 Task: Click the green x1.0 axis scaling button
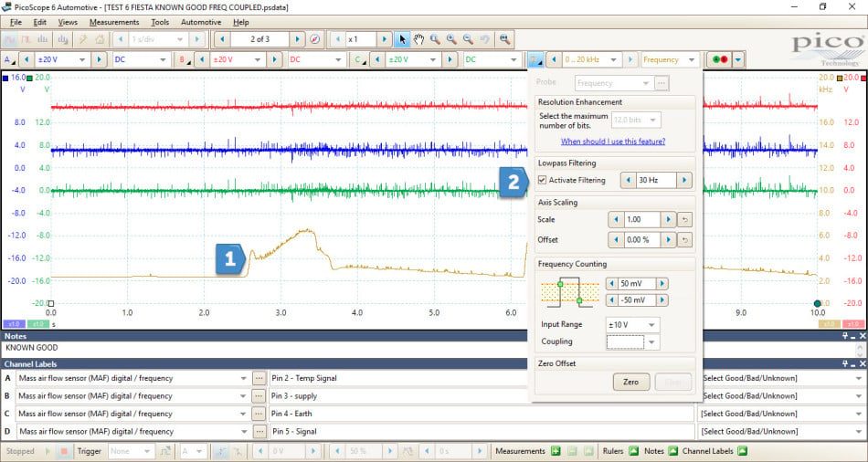point(37,324)
